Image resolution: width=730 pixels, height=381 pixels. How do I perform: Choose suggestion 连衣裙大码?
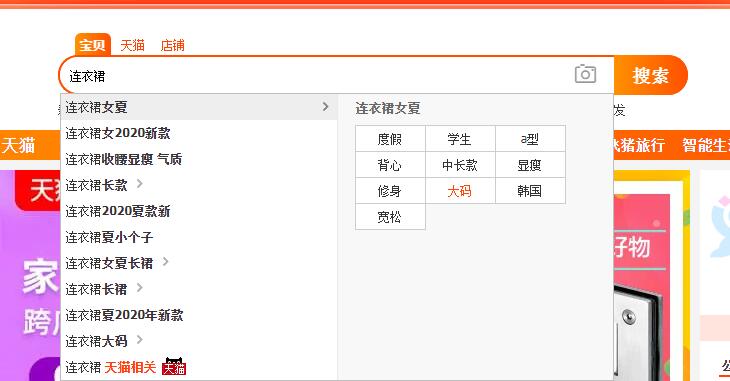coord(199,341)
